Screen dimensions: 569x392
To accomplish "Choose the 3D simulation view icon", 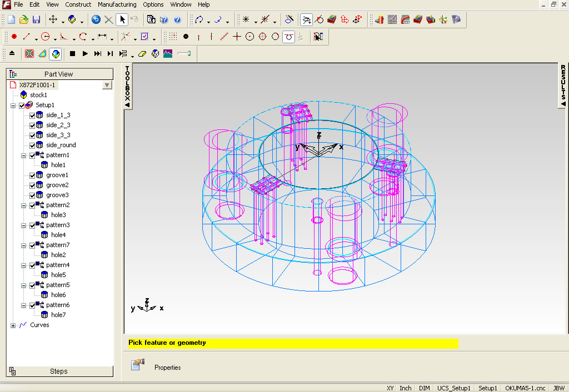I will click(55, 54).
